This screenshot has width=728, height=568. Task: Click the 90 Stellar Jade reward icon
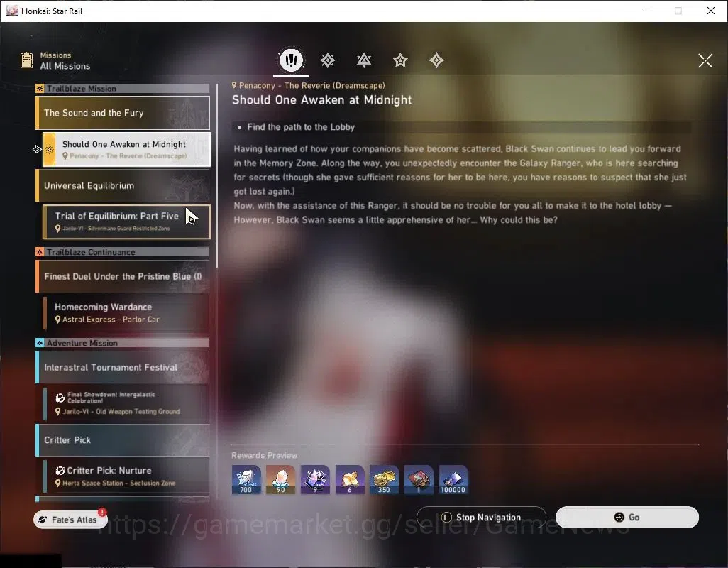point(280,480)
